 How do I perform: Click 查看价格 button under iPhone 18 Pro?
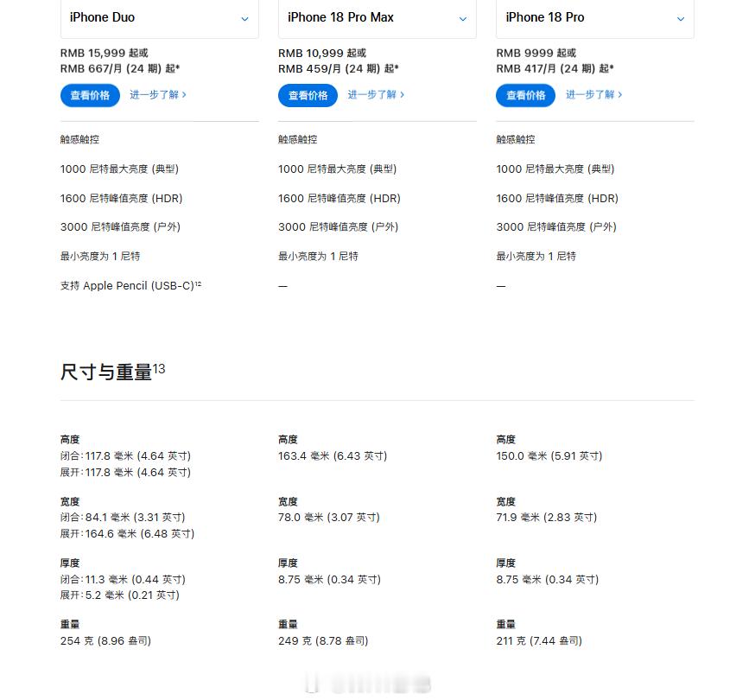pos(525,95)
